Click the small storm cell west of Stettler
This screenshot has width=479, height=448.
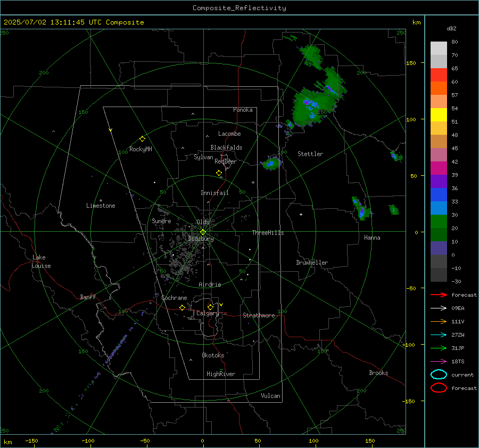pyautogui.click(x=271, y=163)
